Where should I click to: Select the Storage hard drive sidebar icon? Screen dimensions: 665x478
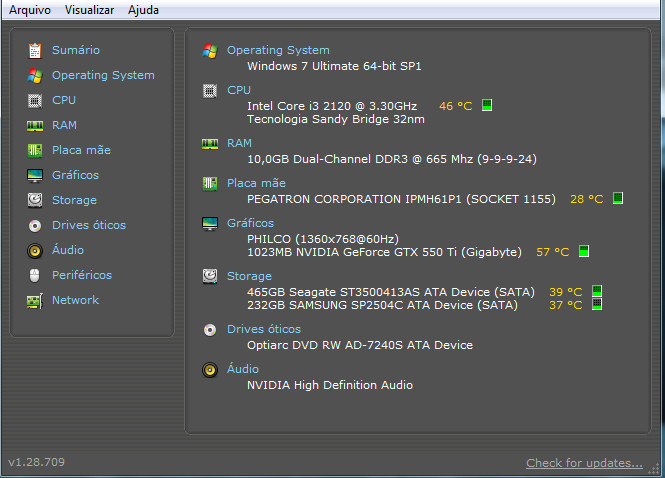[35, 200]
